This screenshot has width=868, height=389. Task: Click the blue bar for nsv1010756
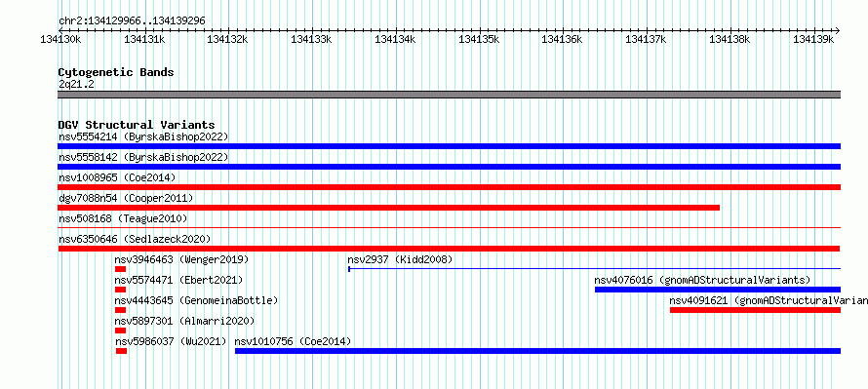coord(538,351)
